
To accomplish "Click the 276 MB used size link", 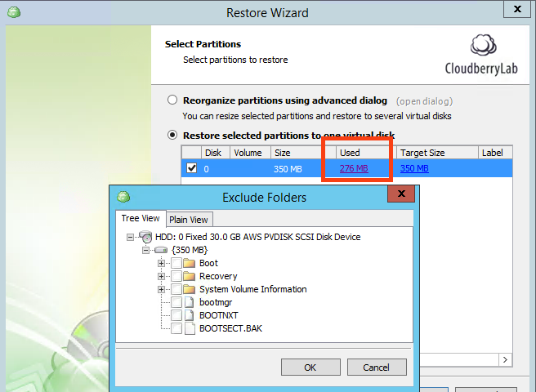I will pyautogui.click(x=354, y=168).
